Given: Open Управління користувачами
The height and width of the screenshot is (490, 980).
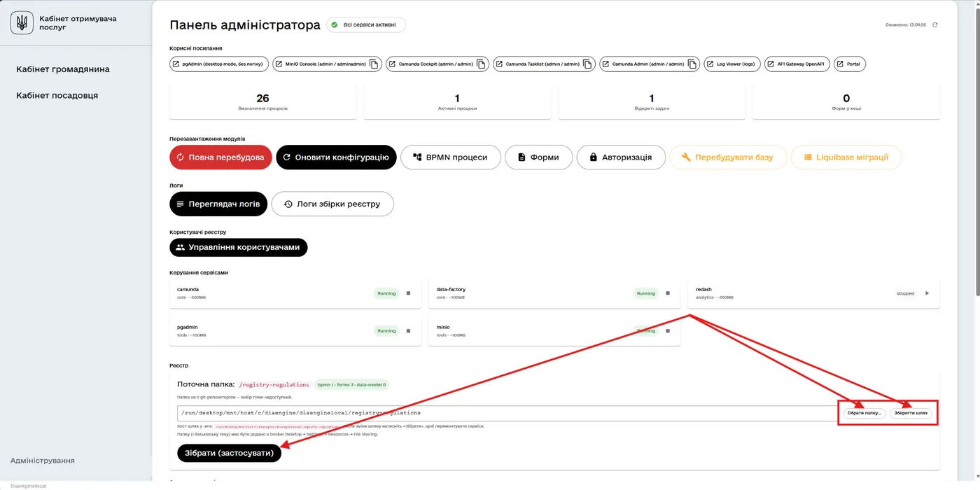Looking at the screenshot, I should point(238,247).
